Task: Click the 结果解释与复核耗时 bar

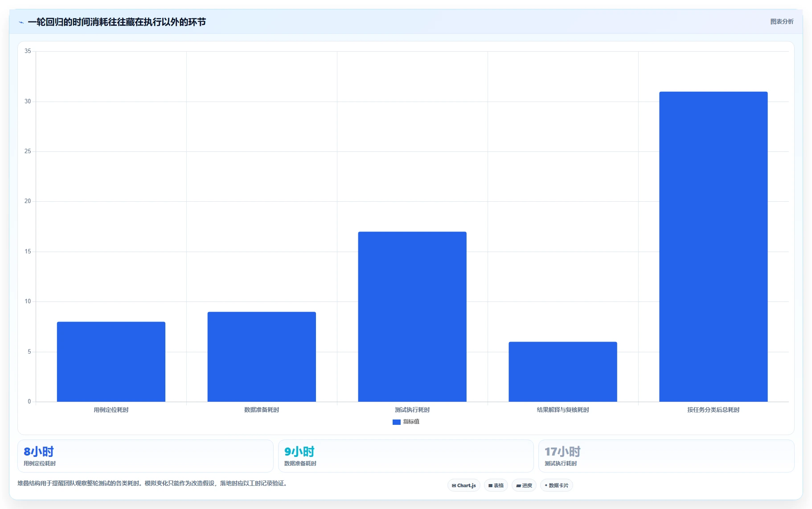Action: 563,372
